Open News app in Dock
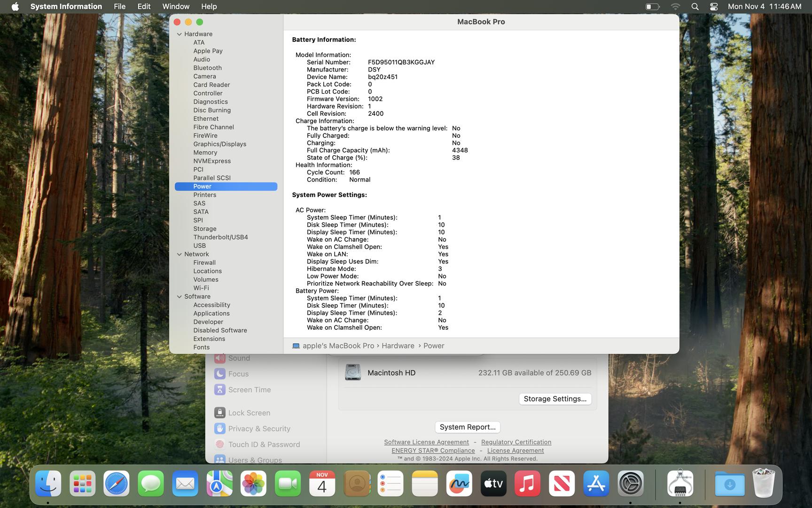The width and height of the screenshot is (812, 508). (x=562, y=484)
